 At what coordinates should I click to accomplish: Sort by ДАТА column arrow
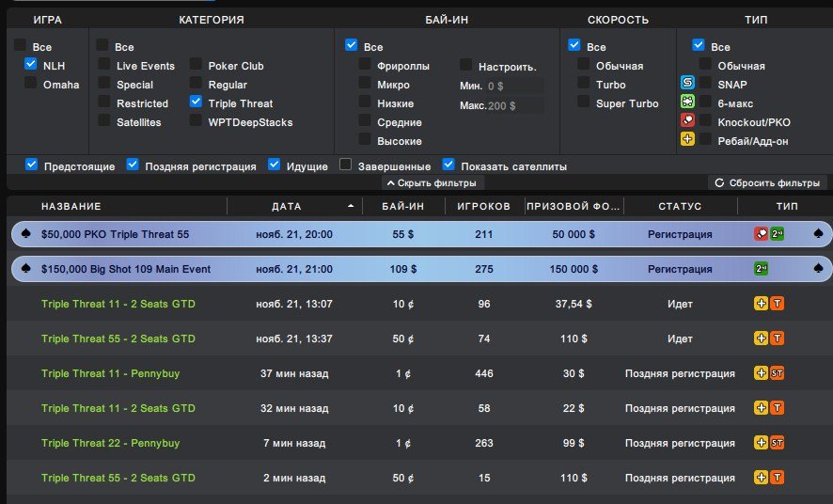point(352,206)
